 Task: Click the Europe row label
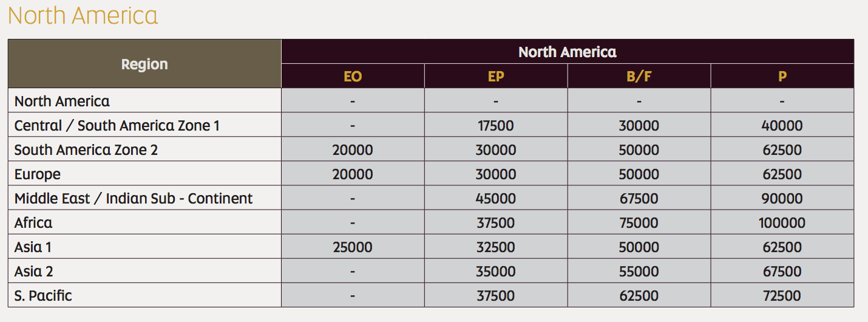pos(38,174)
